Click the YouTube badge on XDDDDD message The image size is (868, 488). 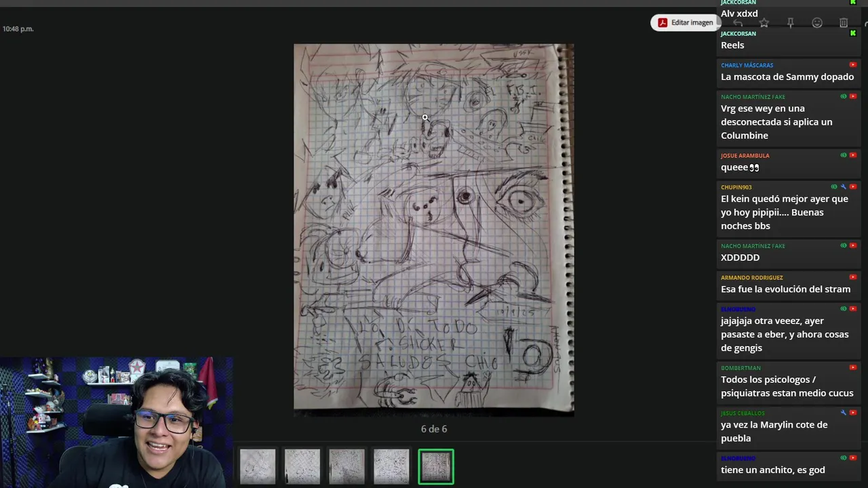(x=853, y=245)
